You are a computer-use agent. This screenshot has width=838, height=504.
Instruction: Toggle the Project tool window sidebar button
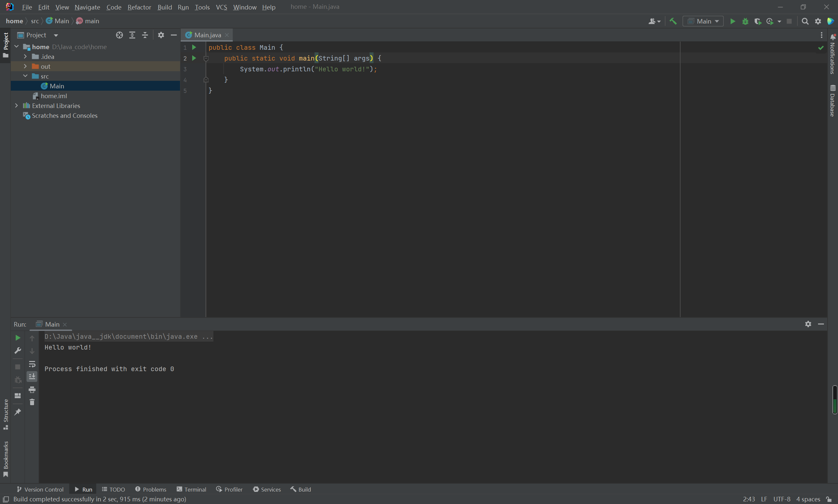tap(6, 45)
